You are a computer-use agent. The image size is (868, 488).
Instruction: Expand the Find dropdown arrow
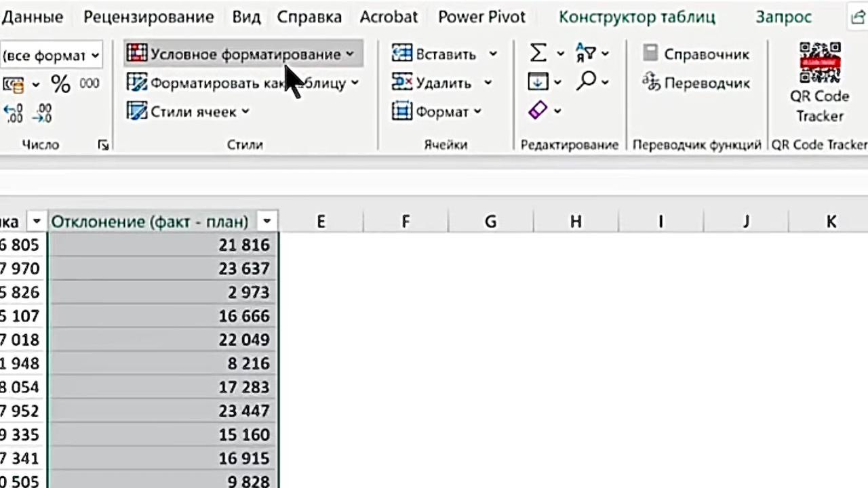pyautogui.click(x=605, y=83)
